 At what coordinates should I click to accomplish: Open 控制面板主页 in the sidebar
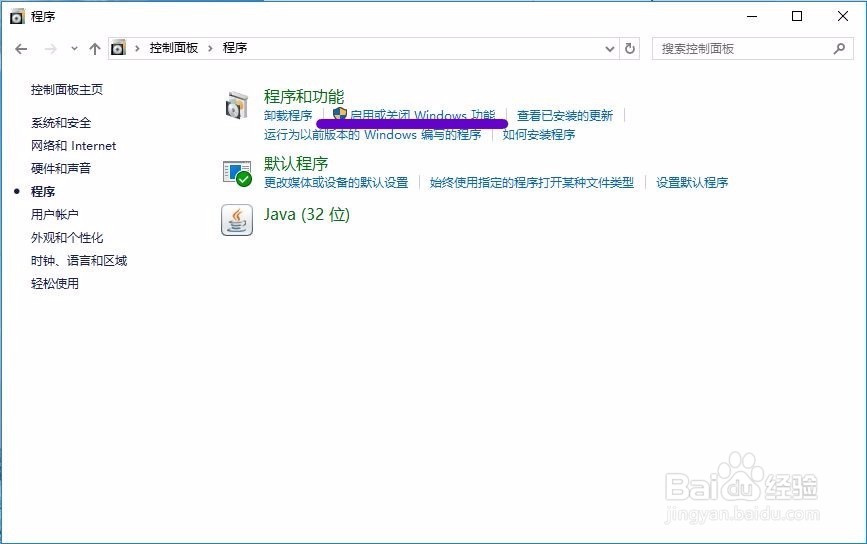tap(67, 90)
